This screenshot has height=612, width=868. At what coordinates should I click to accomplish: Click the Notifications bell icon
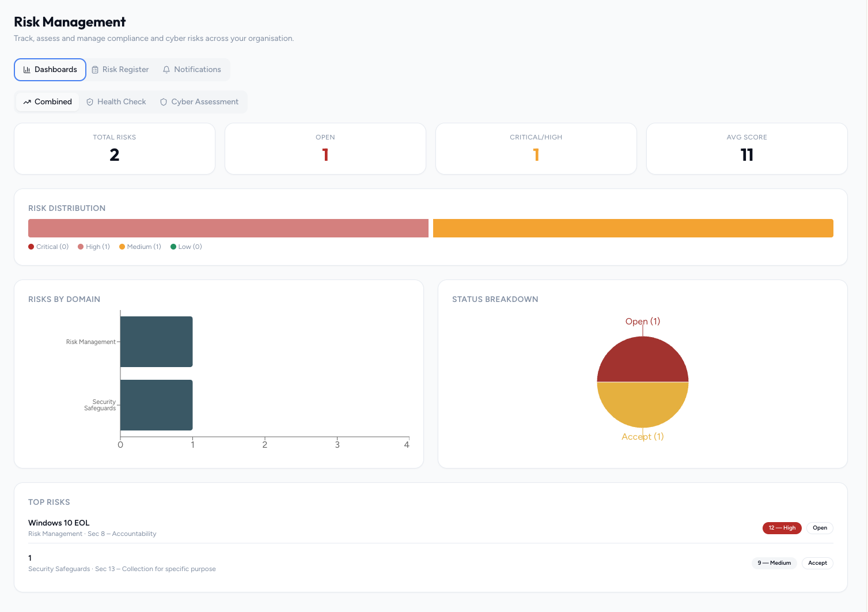click(166, 70)
